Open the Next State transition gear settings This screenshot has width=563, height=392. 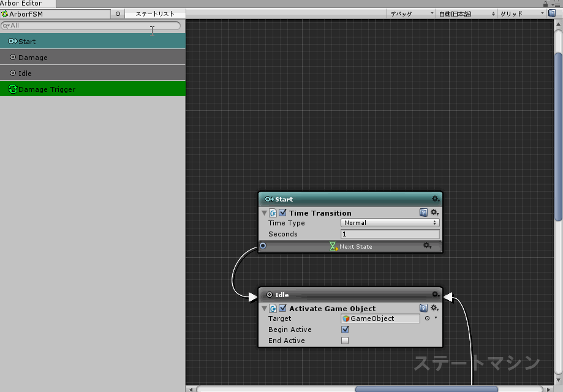[428, 246]
